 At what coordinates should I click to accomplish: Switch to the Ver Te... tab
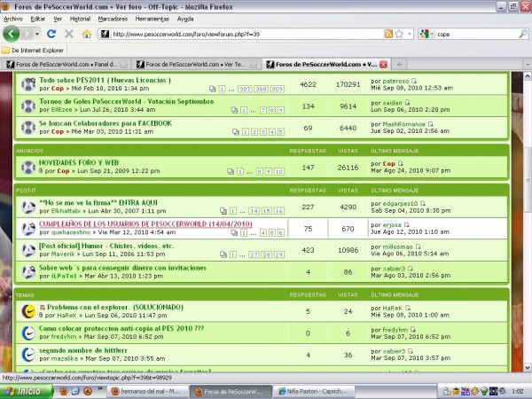[196, 64]
